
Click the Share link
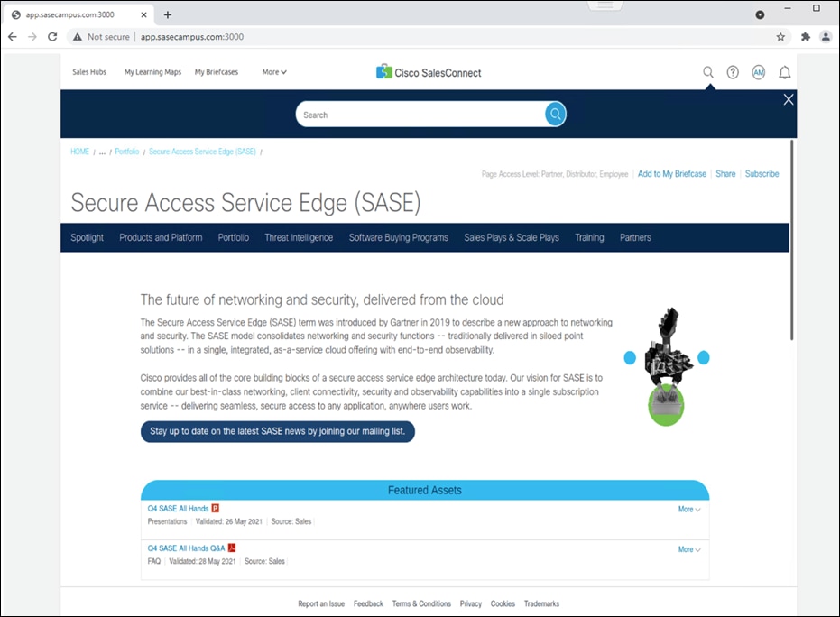pyautogui.click(x=725, y=173)
